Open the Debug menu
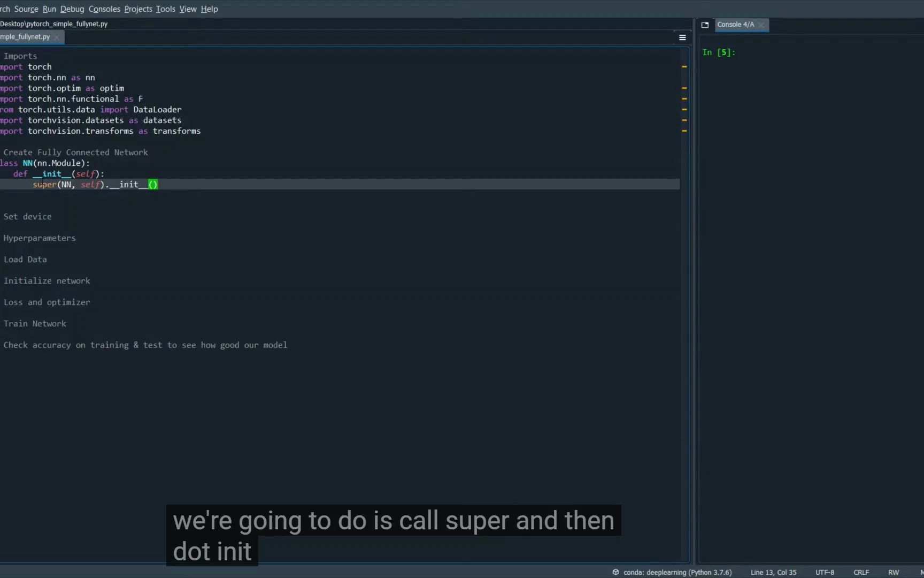924x578 pixels. (x=72, y=9)
